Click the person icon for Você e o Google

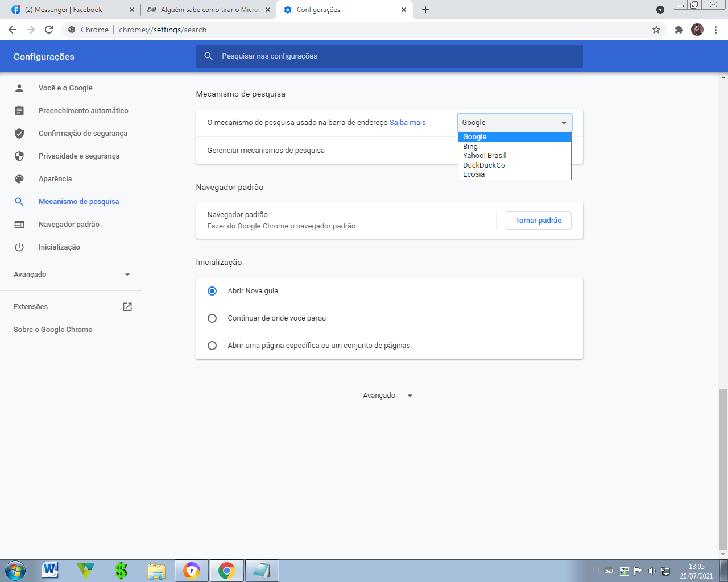click(19, 88)
